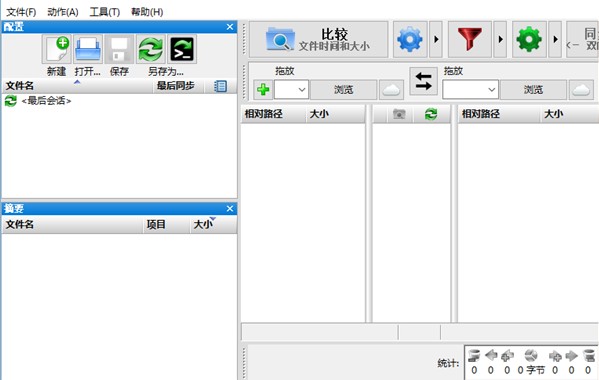The height and width of the screenshot is (380, 599).
Task: Click the New configuration icon
Action: coord(57,49)
